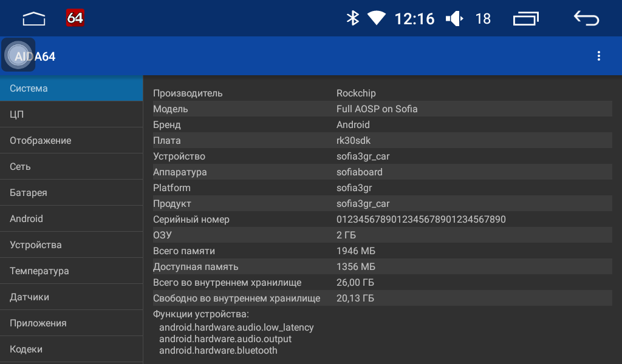Tap the Bluetooth status icon

tap(352, 19)
